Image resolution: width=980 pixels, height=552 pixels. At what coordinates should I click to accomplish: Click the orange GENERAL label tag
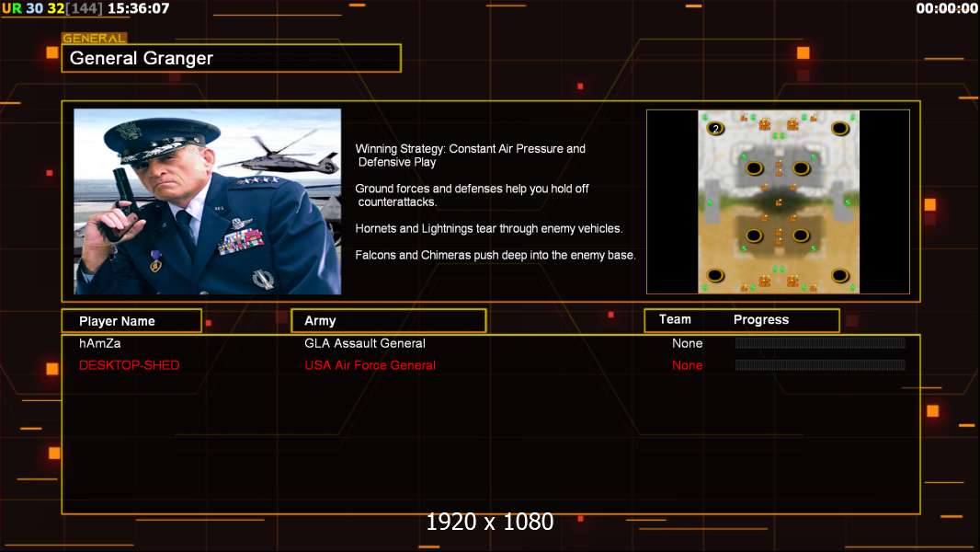tap(95, 38)
